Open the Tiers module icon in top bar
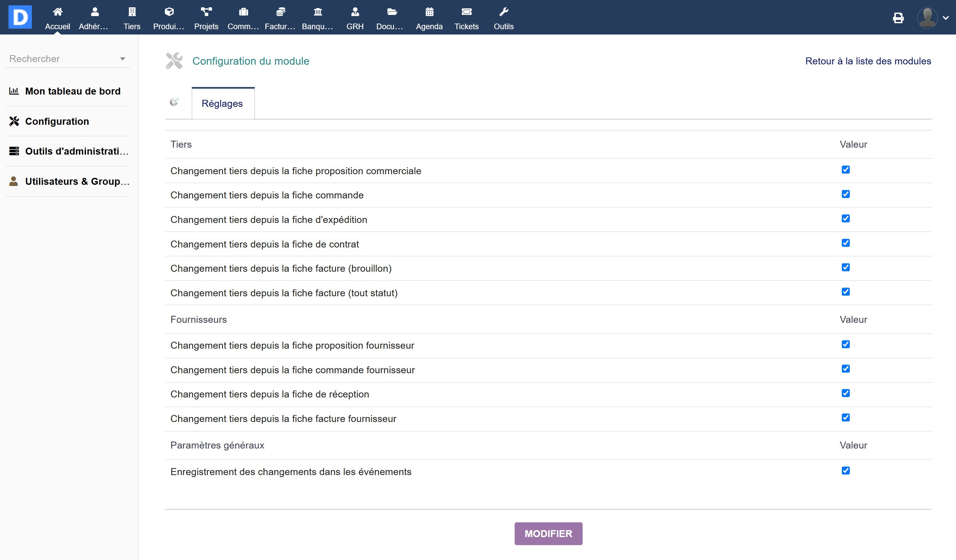Viewport: 956px width, 560px height. pos(132,12)
